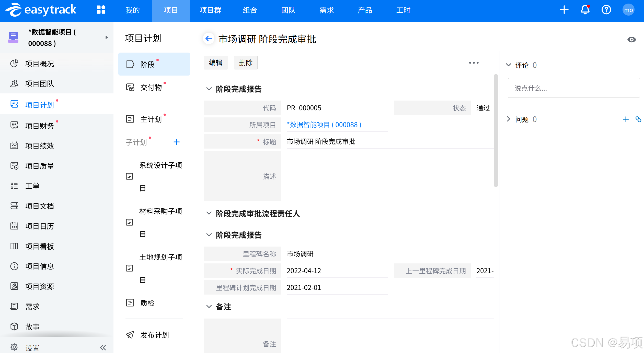Open the three-dot more actions menu
This screenshot has width=644, height=353.
(474, 63)
